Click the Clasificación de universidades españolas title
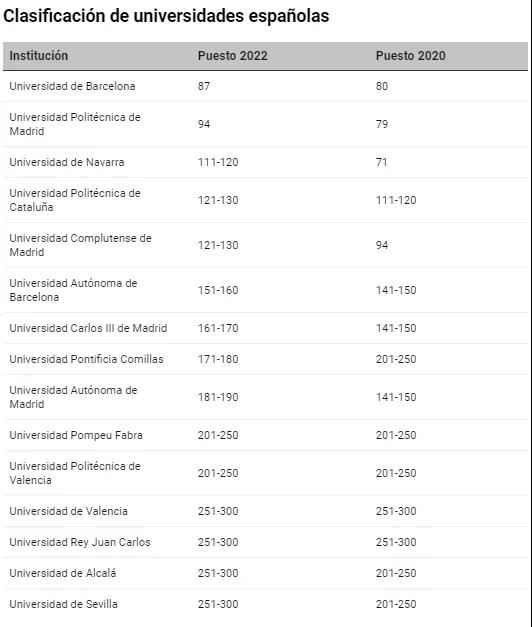The height and width of the screenshot is (627, 532). click(166, 16)
